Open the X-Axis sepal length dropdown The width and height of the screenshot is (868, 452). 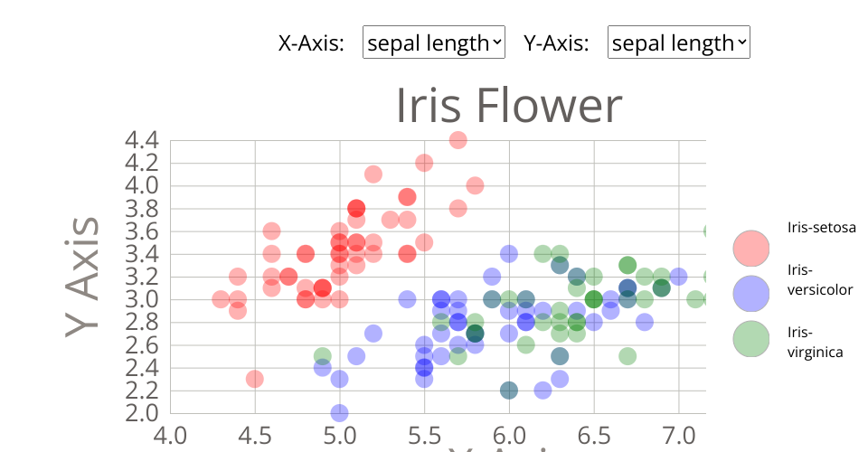point(433,42)
